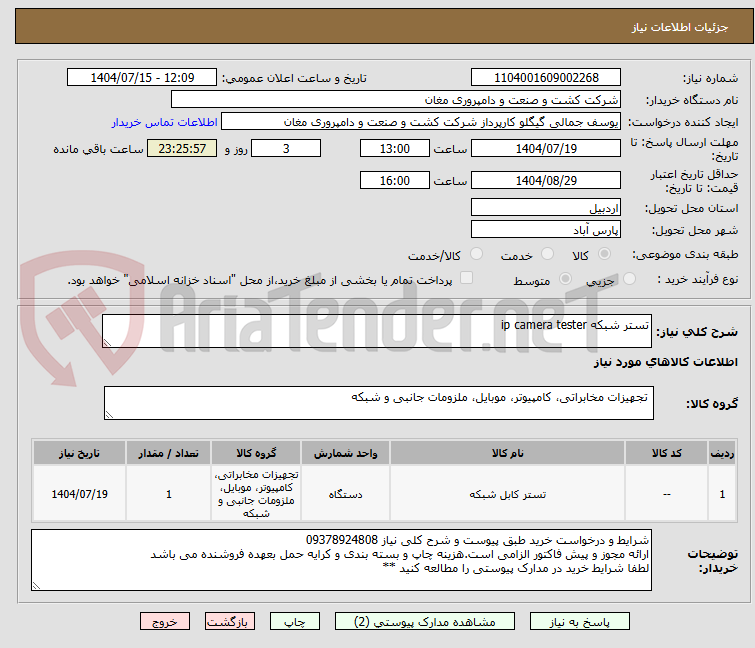Click the چاپ print button
755x648 pixels.
click(295, 622)
